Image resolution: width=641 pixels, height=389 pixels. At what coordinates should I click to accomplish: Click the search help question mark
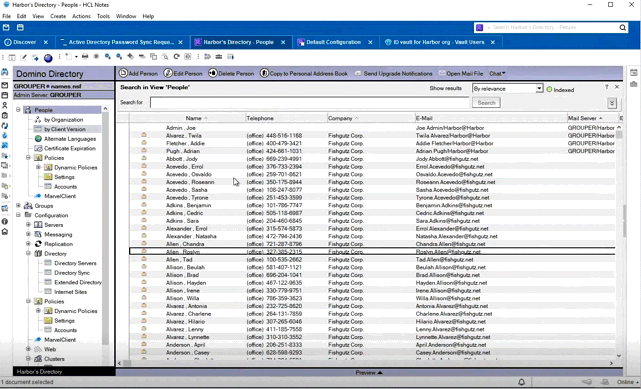[607, 87]
